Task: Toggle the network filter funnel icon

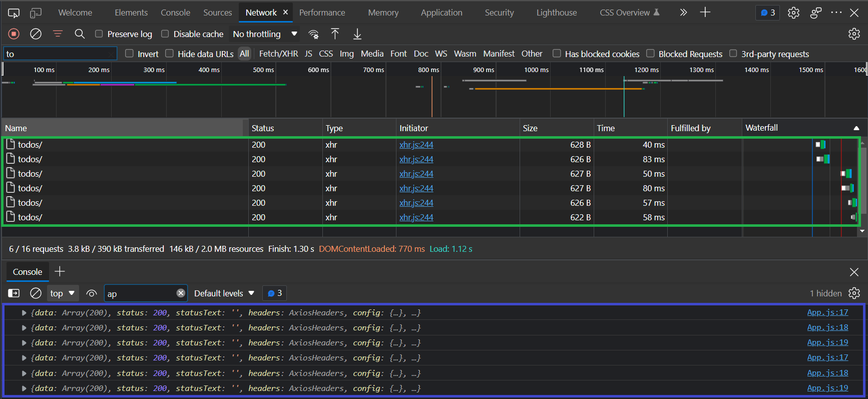Action: tap(58, 34)
